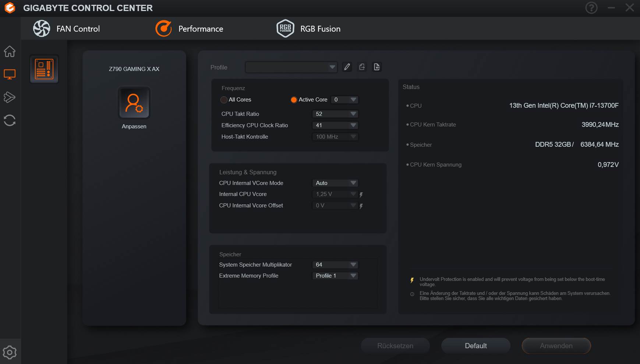Open the Active Core number dropdown

pyautogui.click(x=344, y=100)
